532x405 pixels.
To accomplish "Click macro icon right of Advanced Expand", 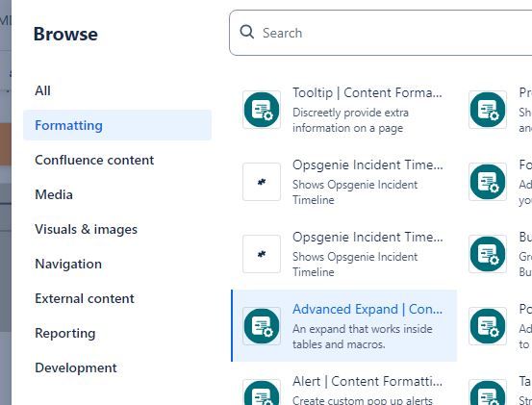I will click(x=488, y=326).
